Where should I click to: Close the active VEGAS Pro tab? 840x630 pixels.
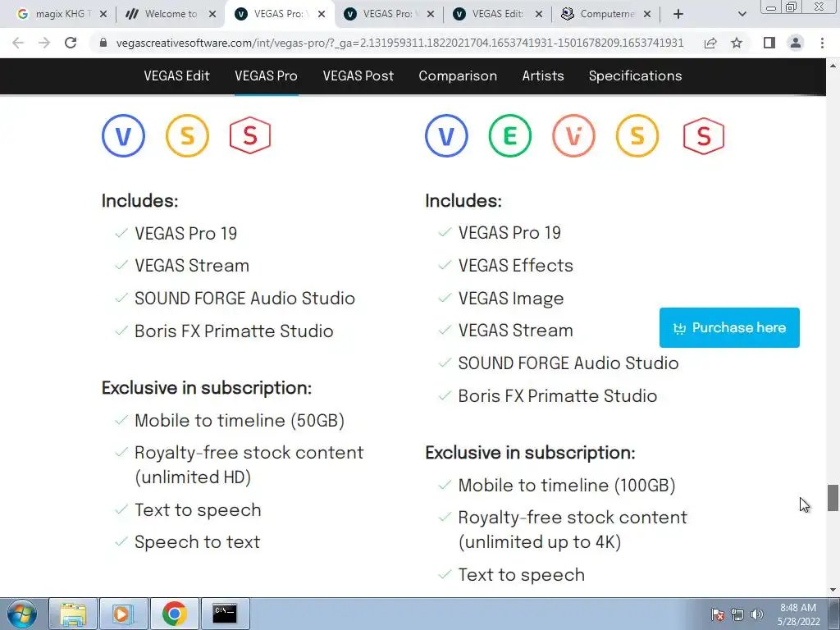pyautogui.click(x=322, y=14)
